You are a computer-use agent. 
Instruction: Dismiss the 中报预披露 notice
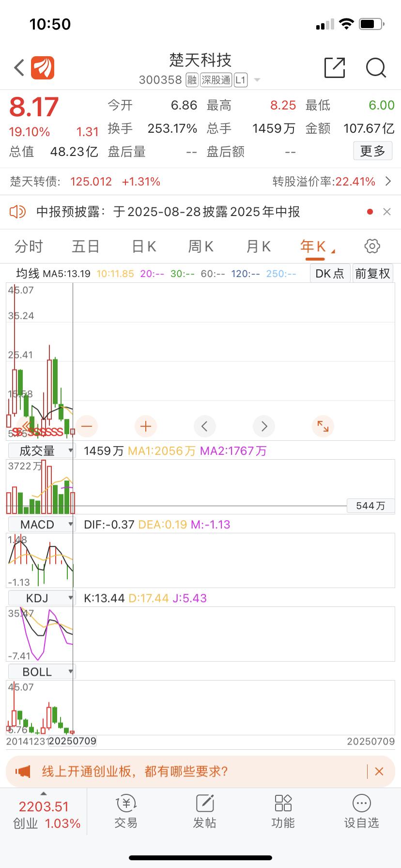coord(387,212)
